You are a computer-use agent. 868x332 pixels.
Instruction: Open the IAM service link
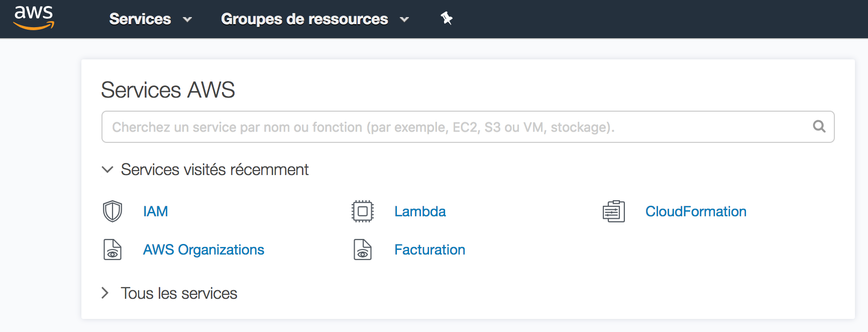156,211
